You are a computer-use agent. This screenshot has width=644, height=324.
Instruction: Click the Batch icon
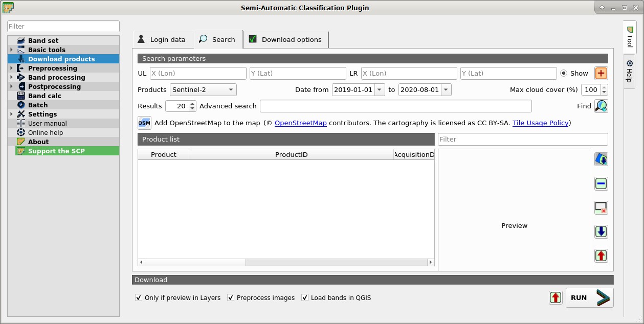pos(21,105)
